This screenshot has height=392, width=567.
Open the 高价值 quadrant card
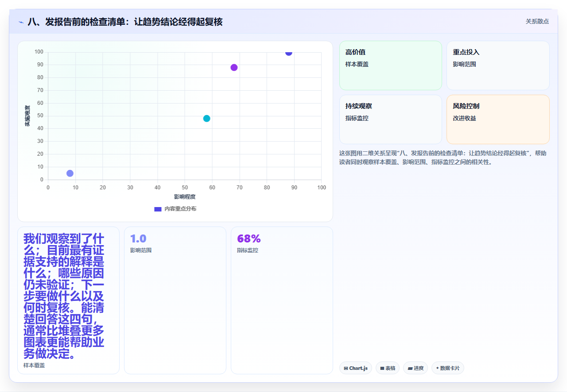click(x=391, y=65)
